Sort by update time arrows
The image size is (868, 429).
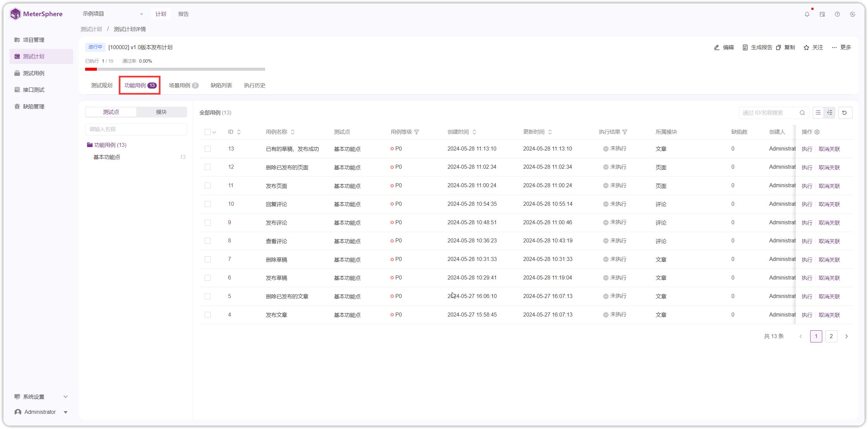coord(550,132)
